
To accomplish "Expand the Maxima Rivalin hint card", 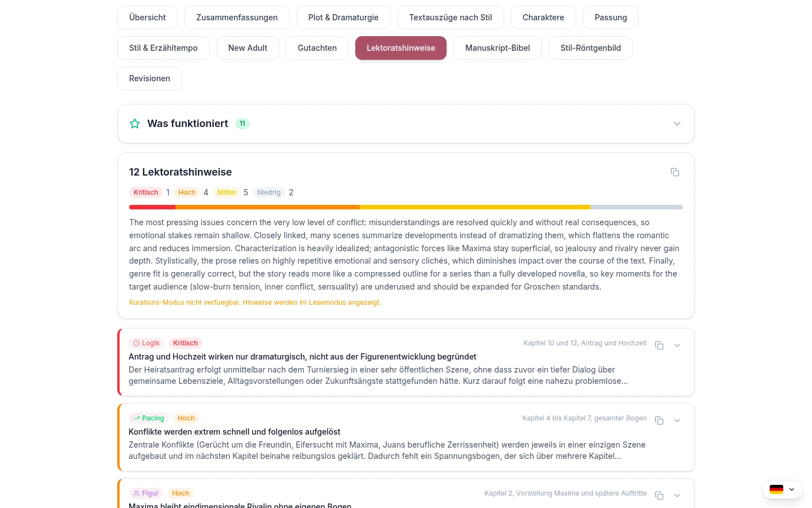I will 677,496.
